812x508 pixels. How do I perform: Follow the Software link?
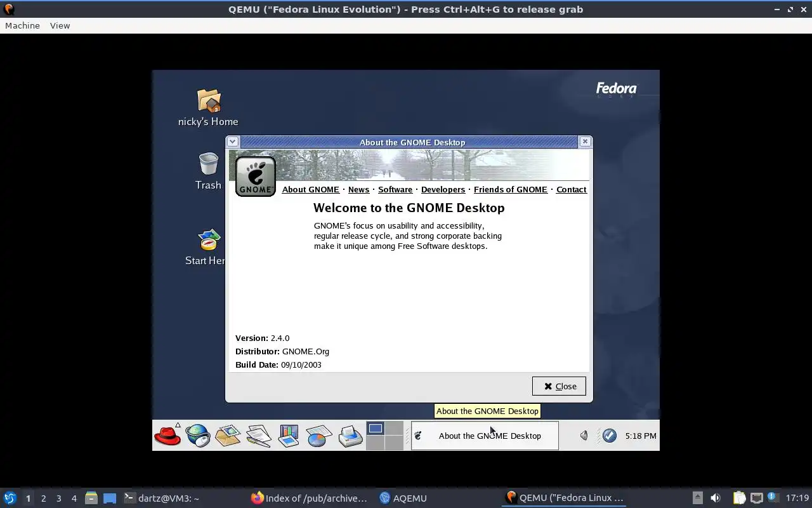coord(395,189)
